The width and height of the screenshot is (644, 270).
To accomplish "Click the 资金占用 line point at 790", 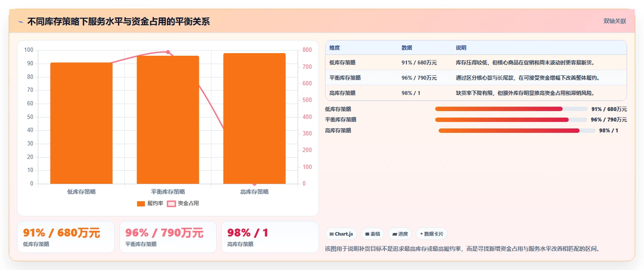I will pos(168,52).
